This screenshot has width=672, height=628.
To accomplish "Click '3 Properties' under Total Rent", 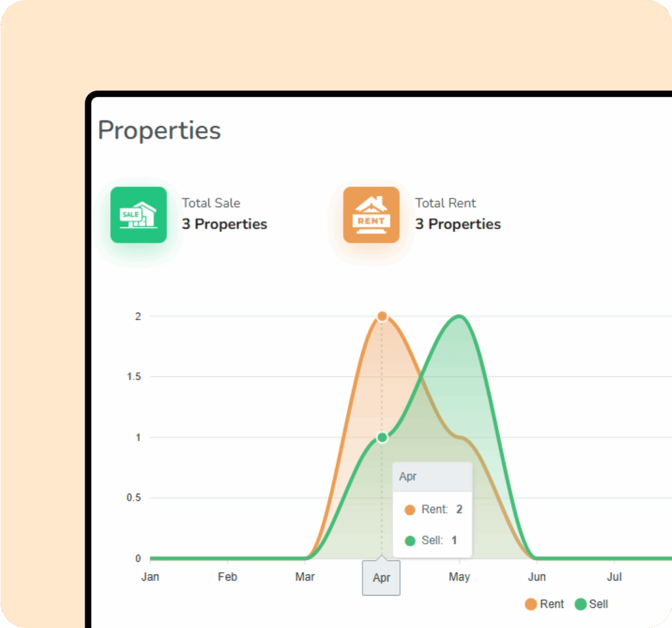I will coord(457,224).
